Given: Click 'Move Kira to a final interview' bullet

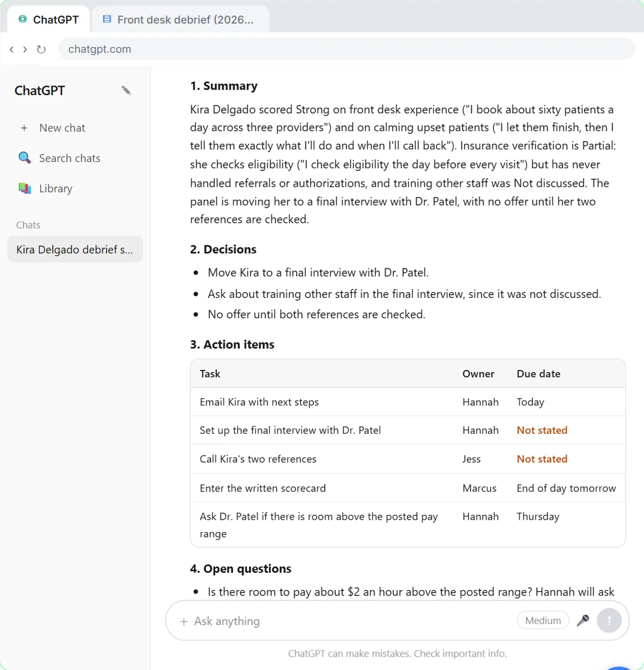Looking at the screenshot, I should pos(318,272).
